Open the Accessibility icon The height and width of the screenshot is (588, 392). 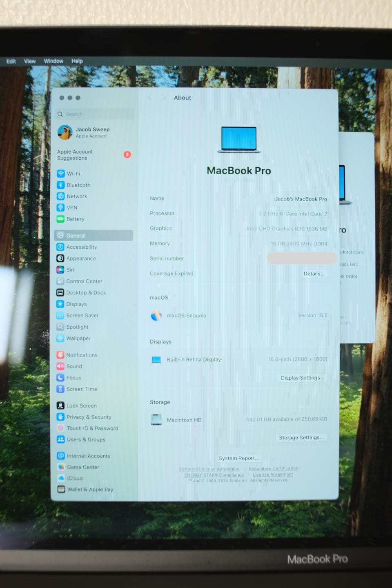[x=60, y=247]
